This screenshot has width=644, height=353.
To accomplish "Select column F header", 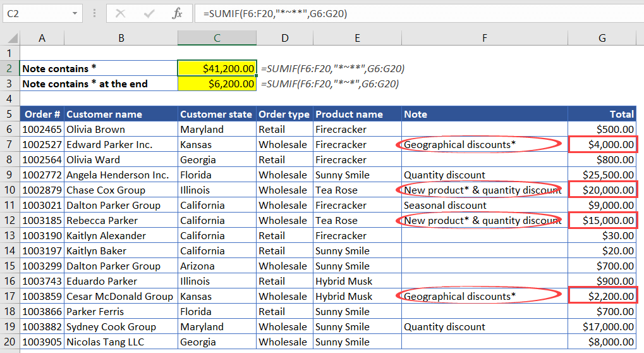I will click(x=484, y=39).
